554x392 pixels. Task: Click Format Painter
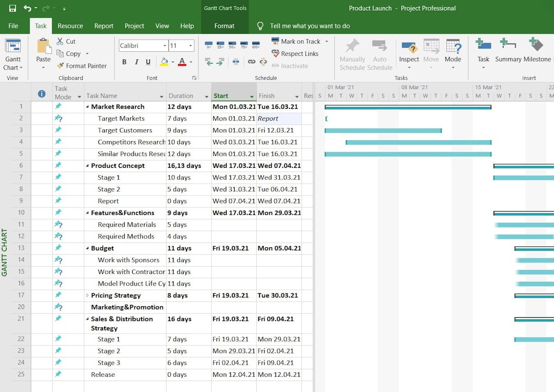coord(83,65)
